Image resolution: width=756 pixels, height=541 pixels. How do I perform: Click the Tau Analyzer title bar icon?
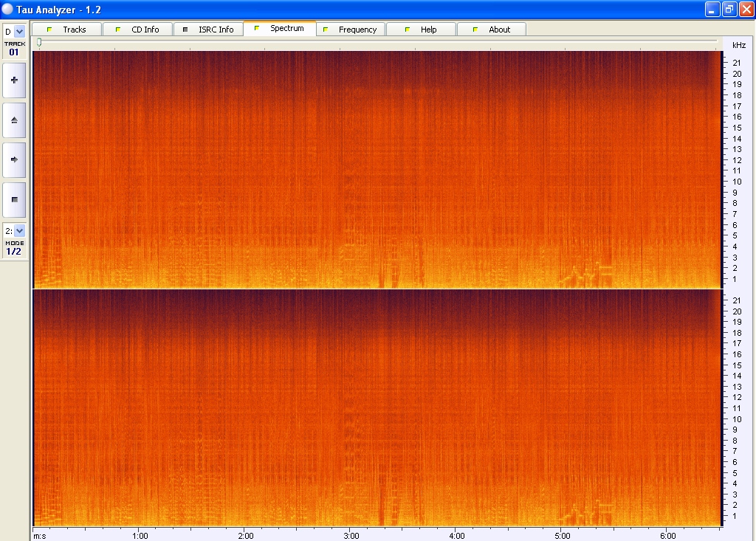[x=8, y=10]
